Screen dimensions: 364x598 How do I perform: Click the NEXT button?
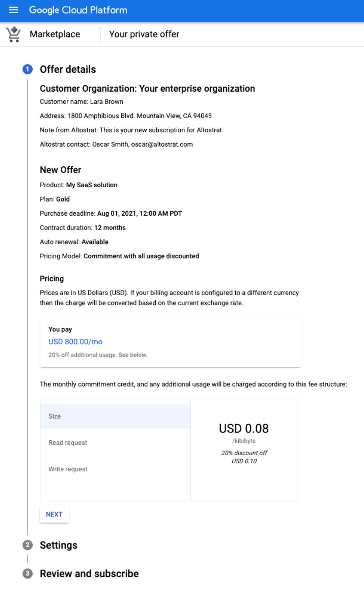[x=54, y=514]
